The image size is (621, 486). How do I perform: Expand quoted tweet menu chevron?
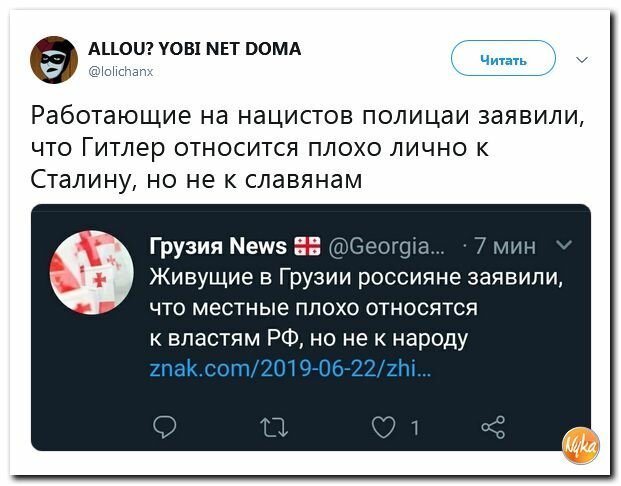pyautogui.click(x=564, y=245)
